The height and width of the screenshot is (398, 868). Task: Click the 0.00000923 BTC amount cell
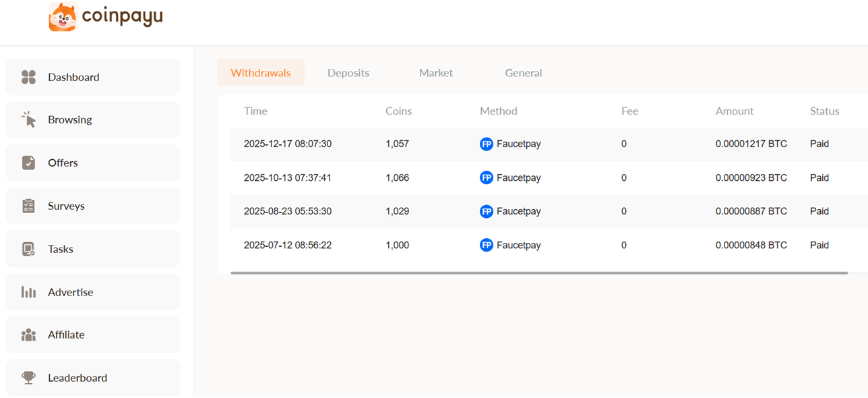[x=751, y=178]
